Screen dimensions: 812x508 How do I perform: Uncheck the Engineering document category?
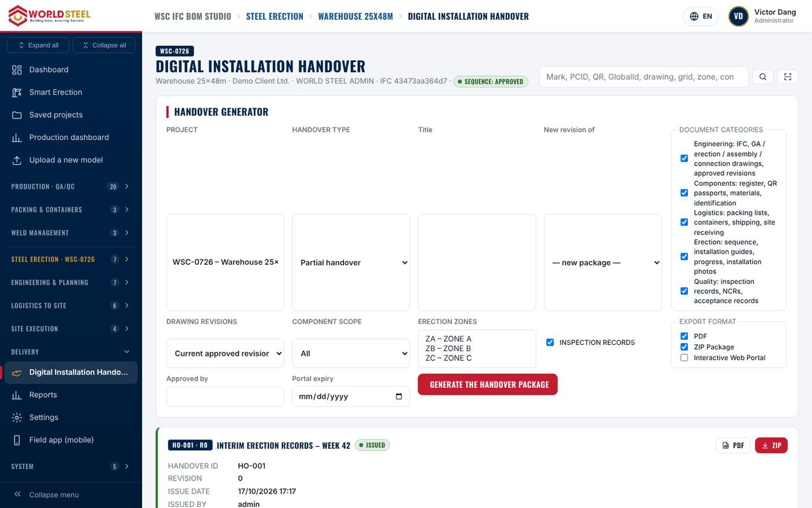[x=684, y=158]
